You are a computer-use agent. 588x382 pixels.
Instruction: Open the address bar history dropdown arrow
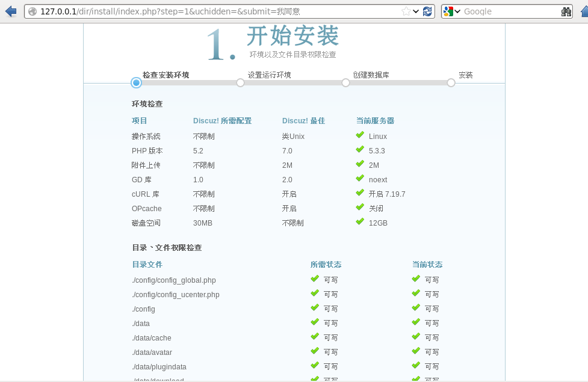click(415, 11)
